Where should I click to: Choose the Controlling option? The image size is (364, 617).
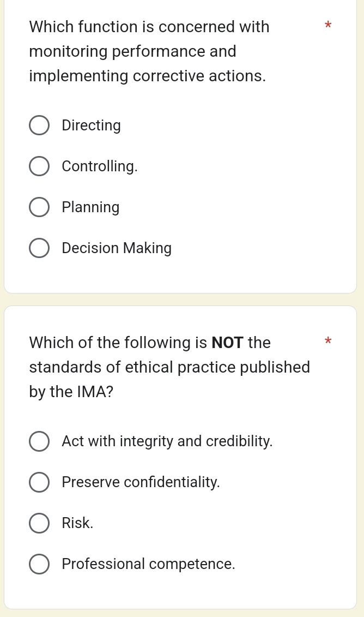pos(39,166)
